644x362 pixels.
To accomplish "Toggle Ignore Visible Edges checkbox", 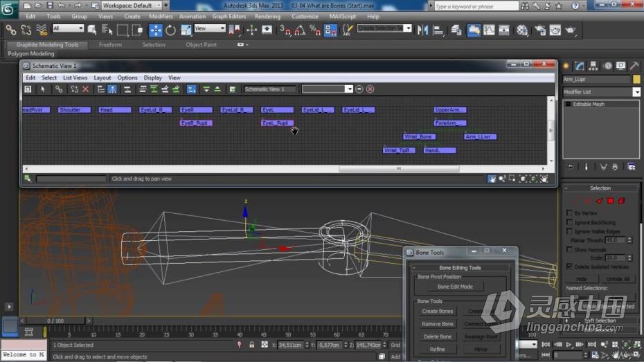I will [569, 231].
